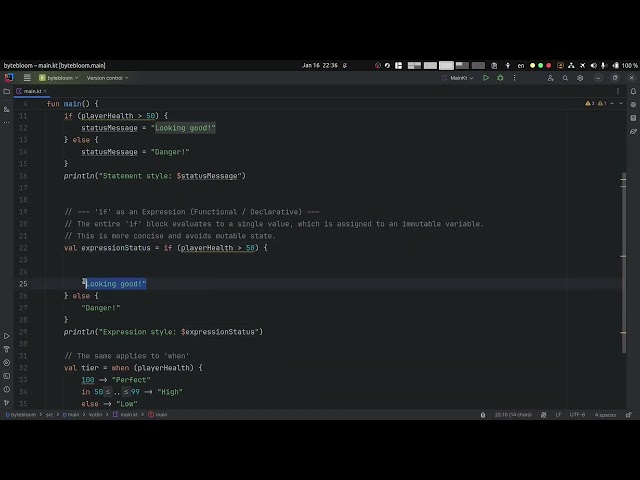Viewport: 640px width, 480px height.
Task: Go to next highlighted error arrow
Action: (x=621, y=104)
